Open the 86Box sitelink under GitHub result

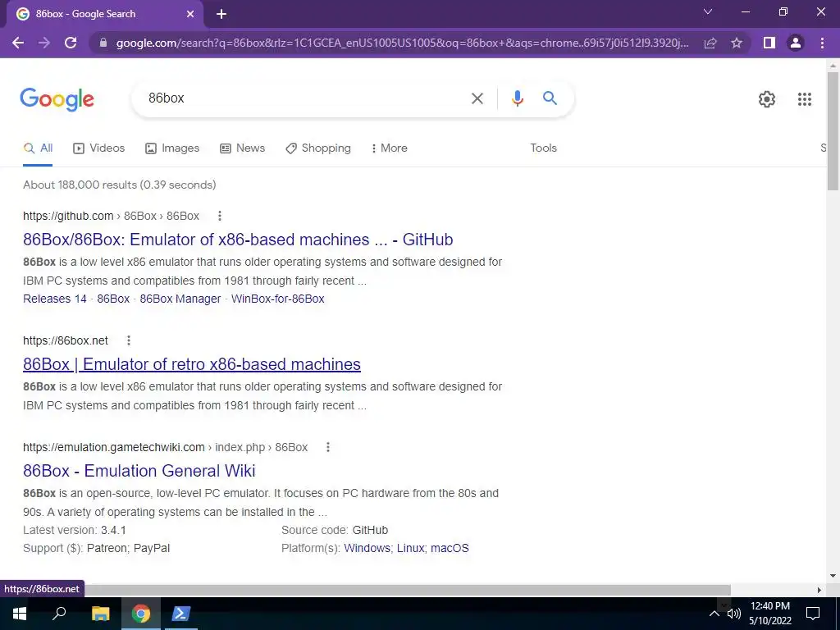[x=113, y=299]
